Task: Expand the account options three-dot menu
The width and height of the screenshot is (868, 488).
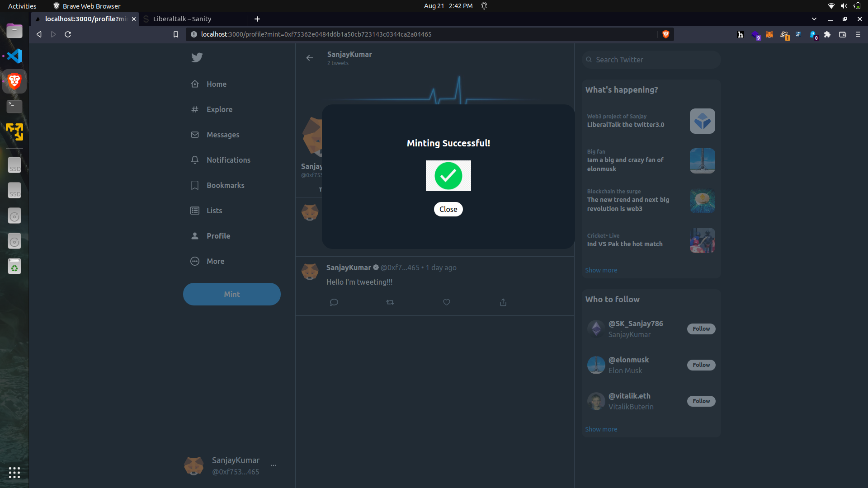Action: (x=274, y=465)
